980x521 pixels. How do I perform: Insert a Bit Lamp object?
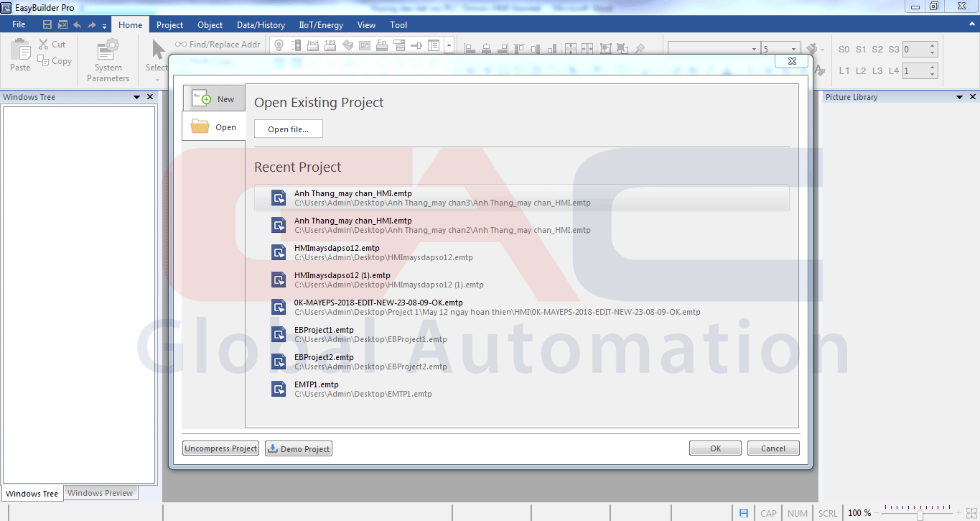pyautogui.click(x=279, y=45)
